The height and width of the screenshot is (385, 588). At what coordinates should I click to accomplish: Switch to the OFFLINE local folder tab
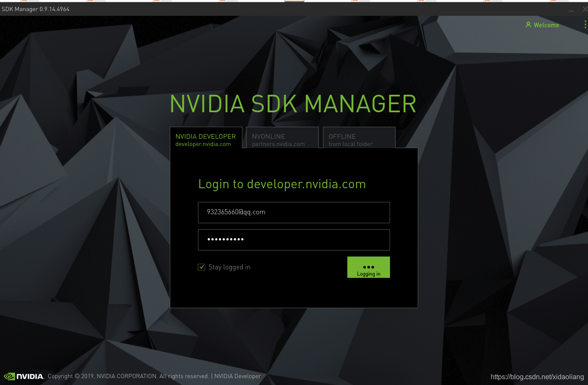359,137
